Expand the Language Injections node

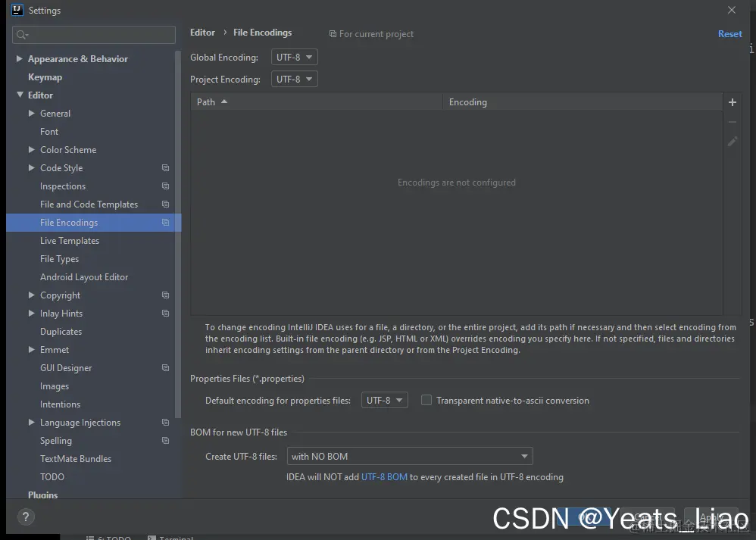click(x=31, y=423)
